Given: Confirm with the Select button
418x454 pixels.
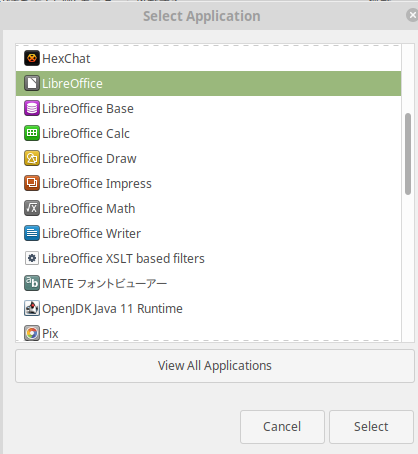Looking at the screenshot, I should tap(371, 427).
